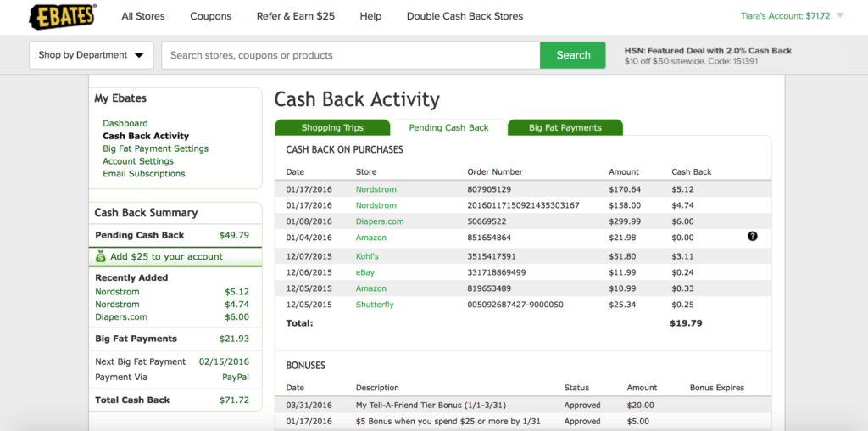Image resolution: width=868 pixels, height=431 pixels.
Task: Open the Dashboard link in My Ebates
Action: (x=125, y=123)
